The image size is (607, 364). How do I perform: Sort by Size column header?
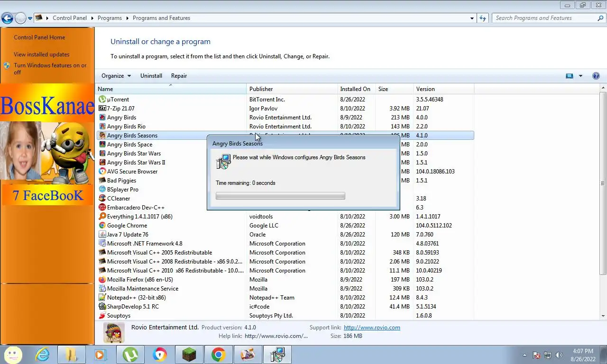click(394, 89)
